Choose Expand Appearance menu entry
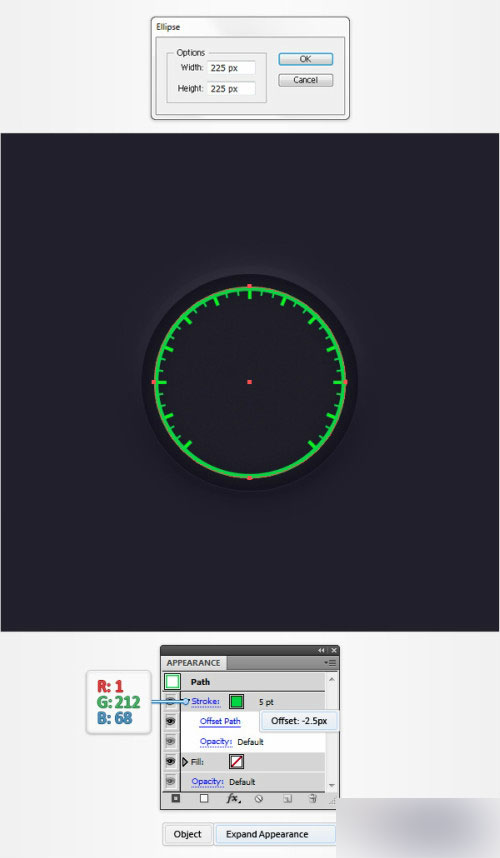 pyautogui.click(x=275, y=834)
